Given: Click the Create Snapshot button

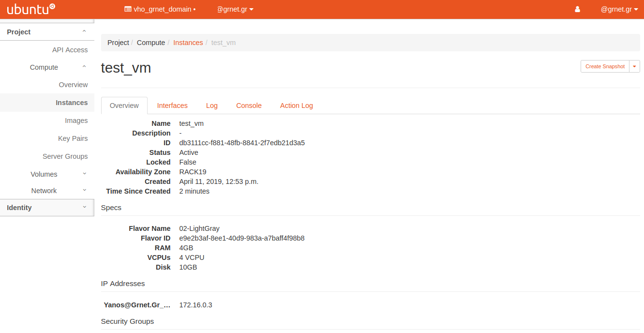Looking at the screenshot, I should coord(605,66).
